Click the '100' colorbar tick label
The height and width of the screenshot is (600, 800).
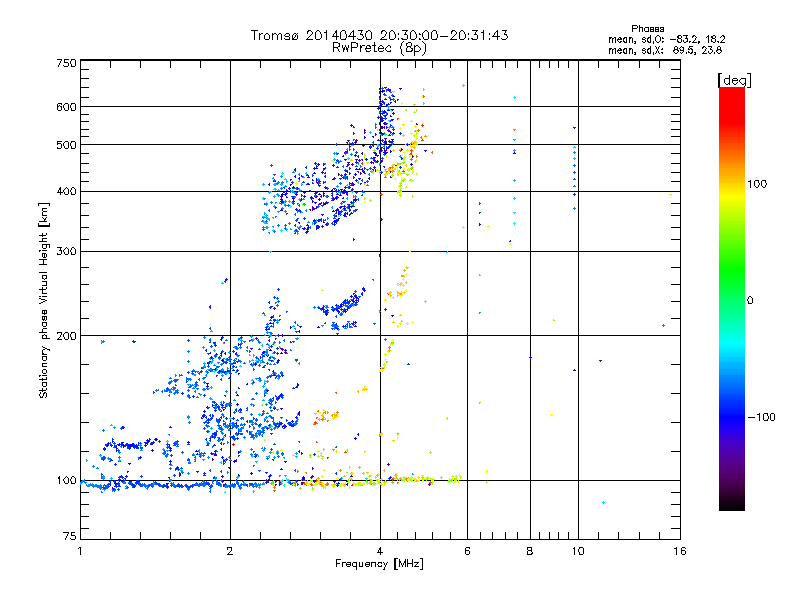(757, 184)
